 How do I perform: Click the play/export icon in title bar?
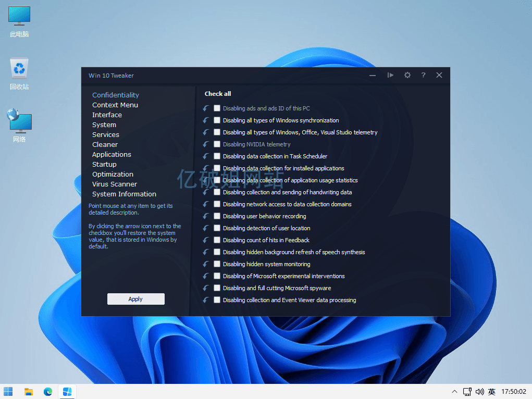tap(390, 75)
